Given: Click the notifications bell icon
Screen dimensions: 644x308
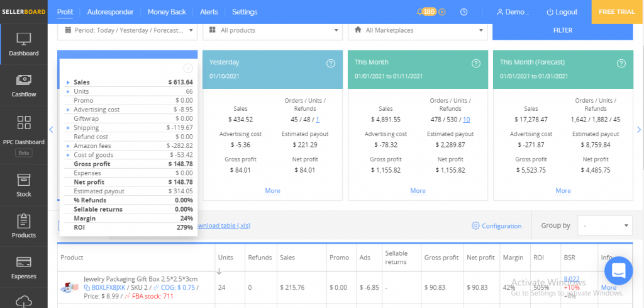Looking at the screenshot, I should (x=420, y=12).
